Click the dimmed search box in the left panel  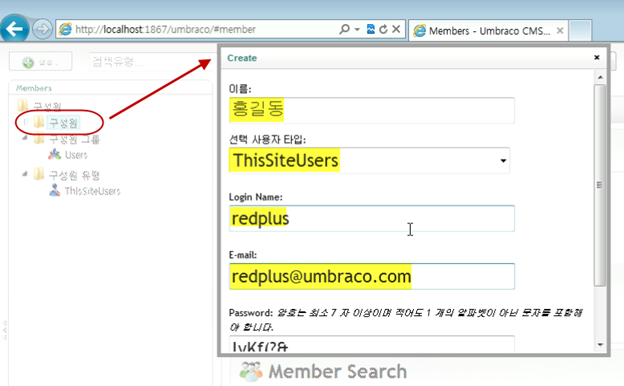(151, 62)
